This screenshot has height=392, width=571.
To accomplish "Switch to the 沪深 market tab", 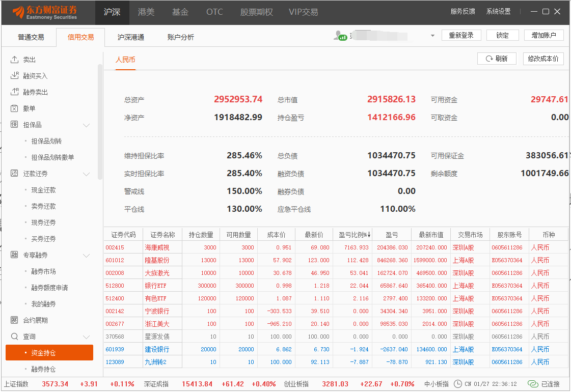I will pos(112,12).
